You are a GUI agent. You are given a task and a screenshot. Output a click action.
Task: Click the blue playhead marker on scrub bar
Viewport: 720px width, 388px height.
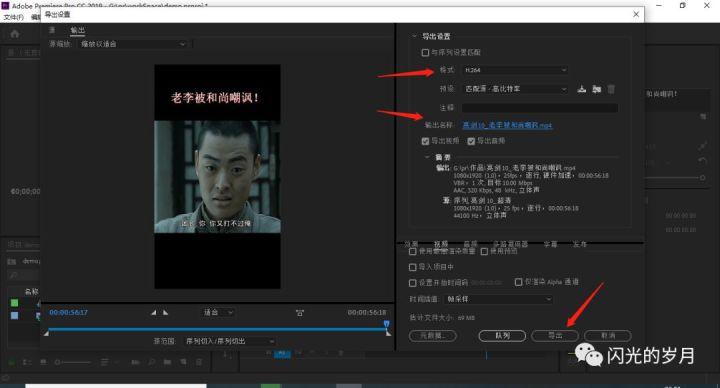pos(387,325)
